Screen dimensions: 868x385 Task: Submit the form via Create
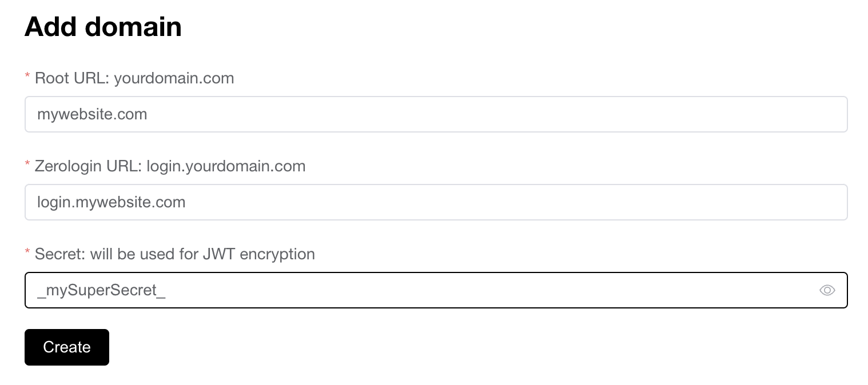click(66, 347)
